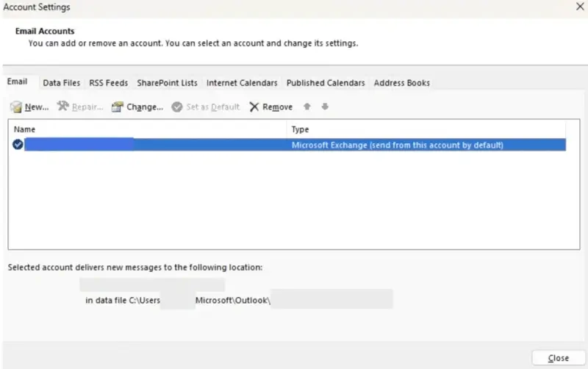Move account down with the down arrow
Screen dimensions: 588x369
(x=325, y=107)
